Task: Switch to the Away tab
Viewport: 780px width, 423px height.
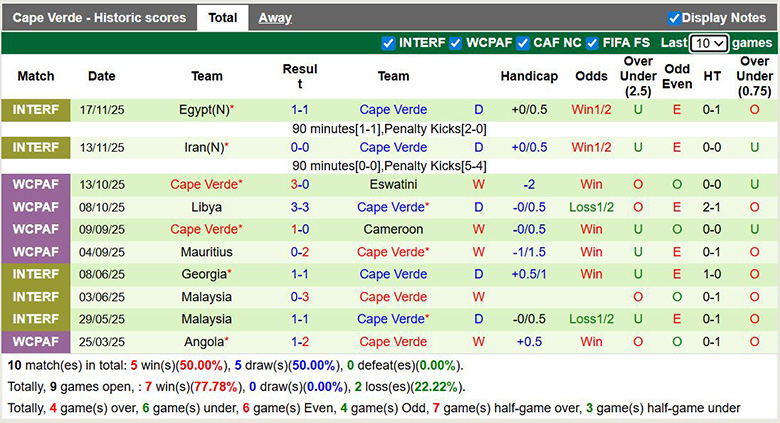Action: point(275,18)
